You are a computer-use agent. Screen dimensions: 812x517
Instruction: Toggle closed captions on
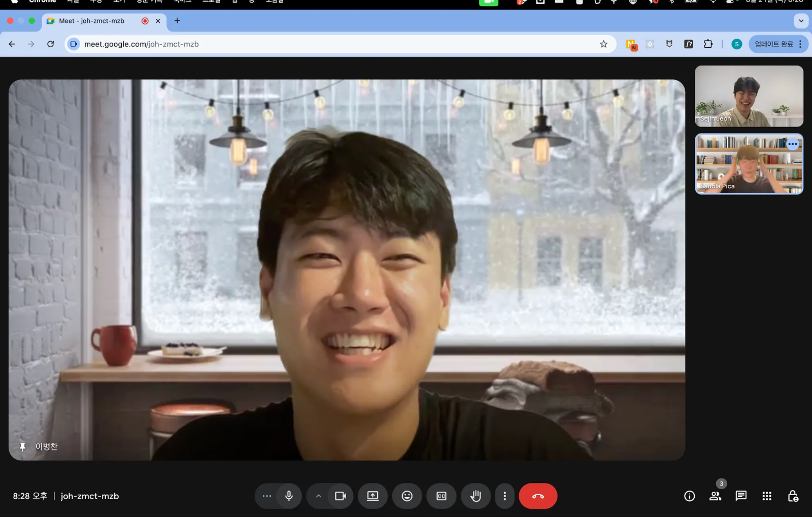(x=441, y=496)
